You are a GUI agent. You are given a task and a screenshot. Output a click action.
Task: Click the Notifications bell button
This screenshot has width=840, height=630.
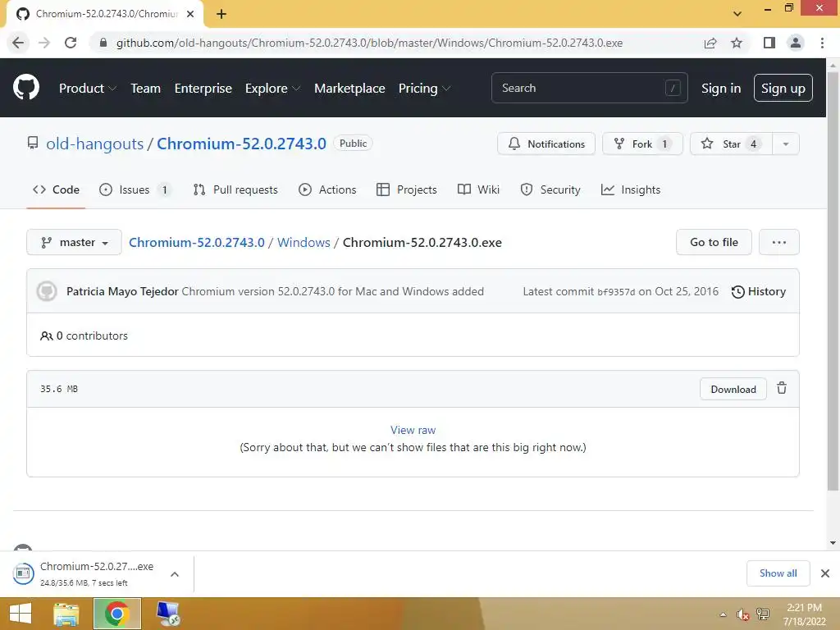coord(546,144)
